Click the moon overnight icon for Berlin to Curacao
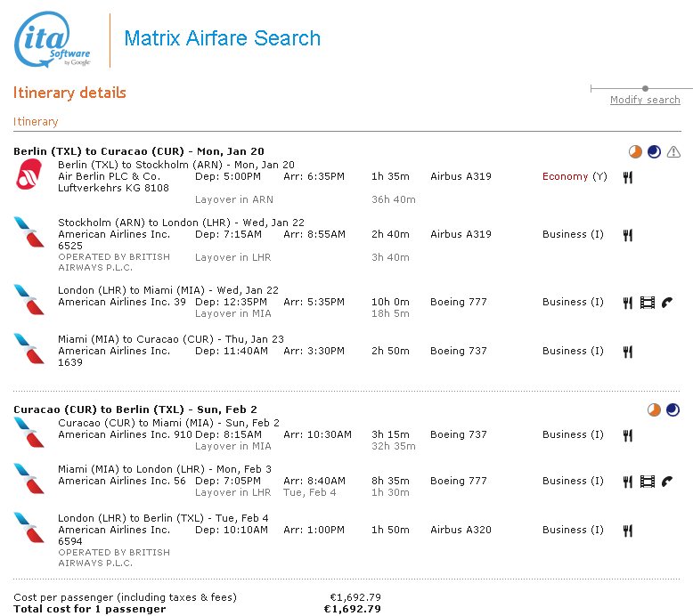 (655, 151)
